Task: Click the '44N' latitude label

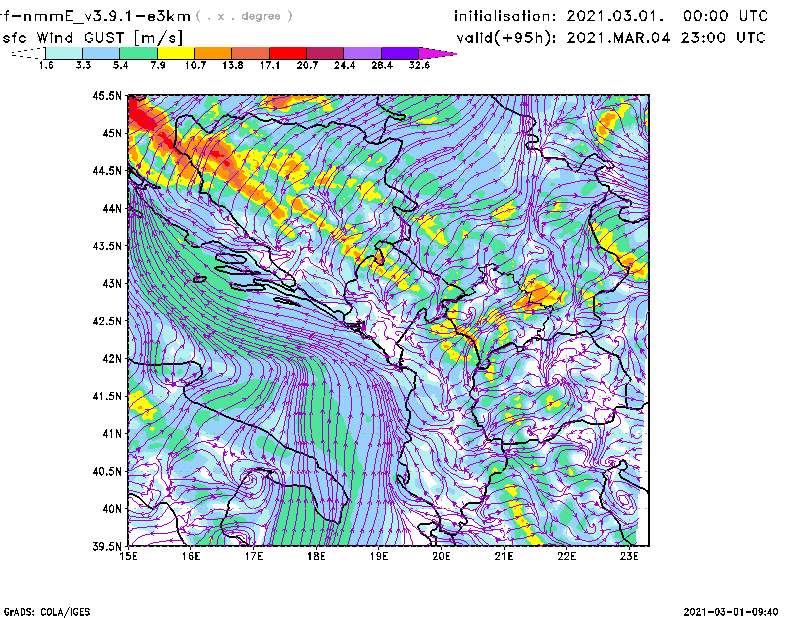Action: pyautogui.click(x=112, y=208)
